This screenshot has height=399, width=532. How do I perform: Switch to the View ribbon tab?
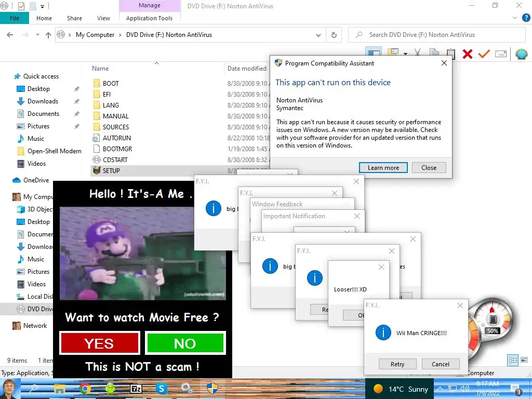point(103,18)
